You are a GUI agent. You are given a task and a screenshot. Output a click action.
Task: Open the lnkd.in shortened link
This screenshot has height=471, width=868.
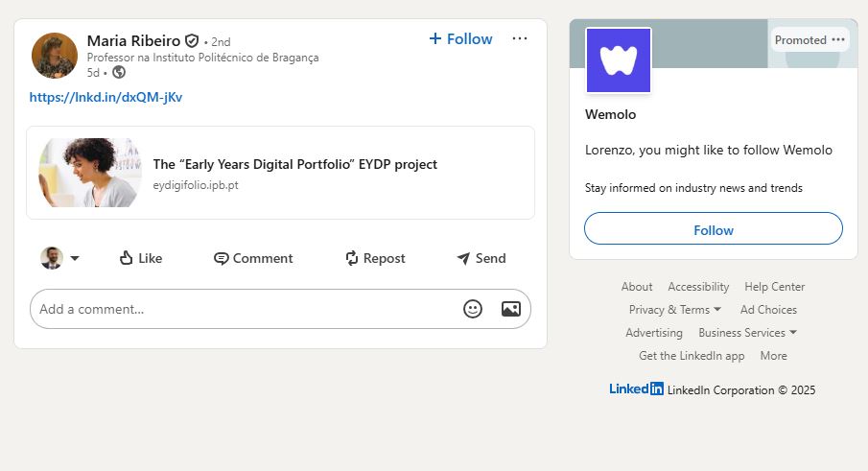(x=106, y=97)
